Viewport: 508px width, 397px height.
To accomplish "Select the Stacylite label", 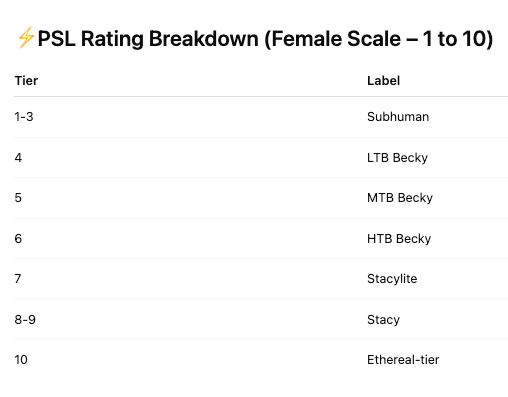I will coord(392,279).
